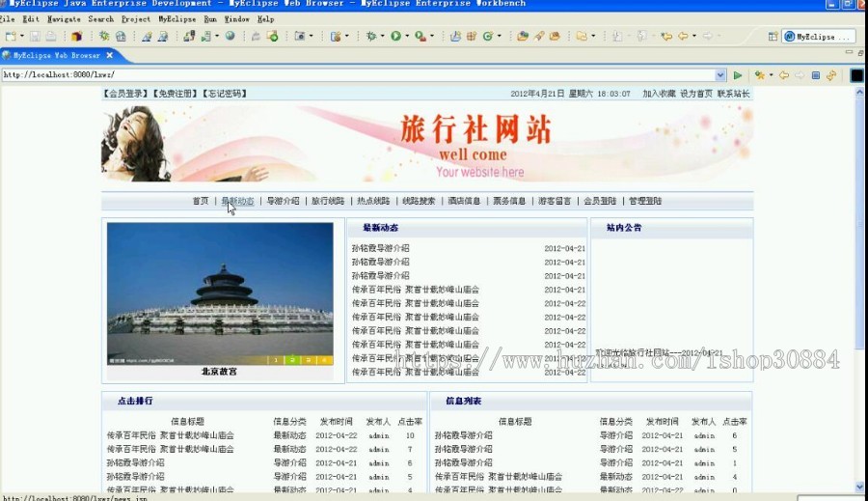
Task: Open the server run dropdown arrow
Action: pos(217,37)
